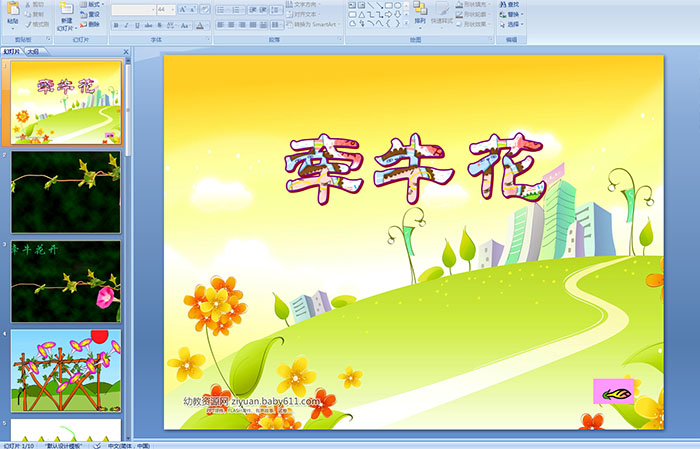
Task: Toggle Bold formatting
Action: [116, 25]
